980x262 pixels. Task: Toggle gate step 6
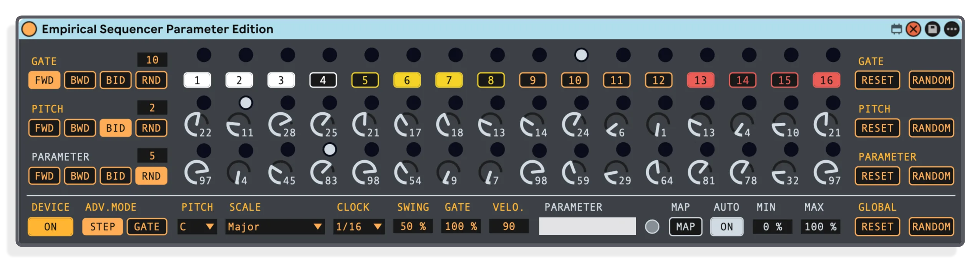pos(407,80)
